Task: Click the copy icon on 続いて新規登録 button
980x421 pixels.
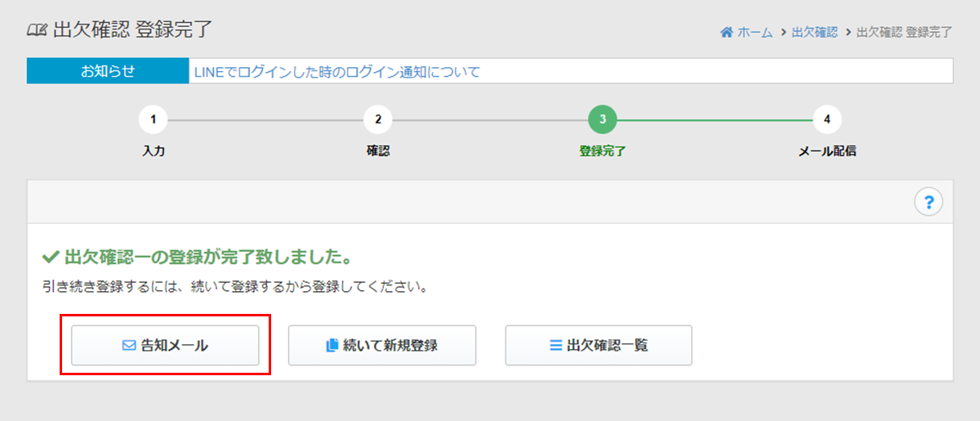Action: coord(332,346)
